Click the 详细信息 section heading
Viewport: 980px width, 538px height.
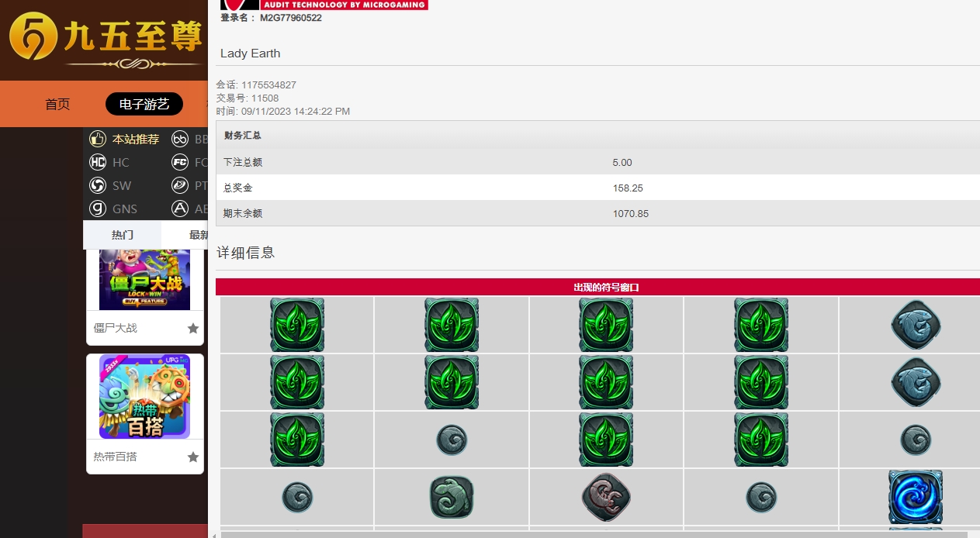246,253
